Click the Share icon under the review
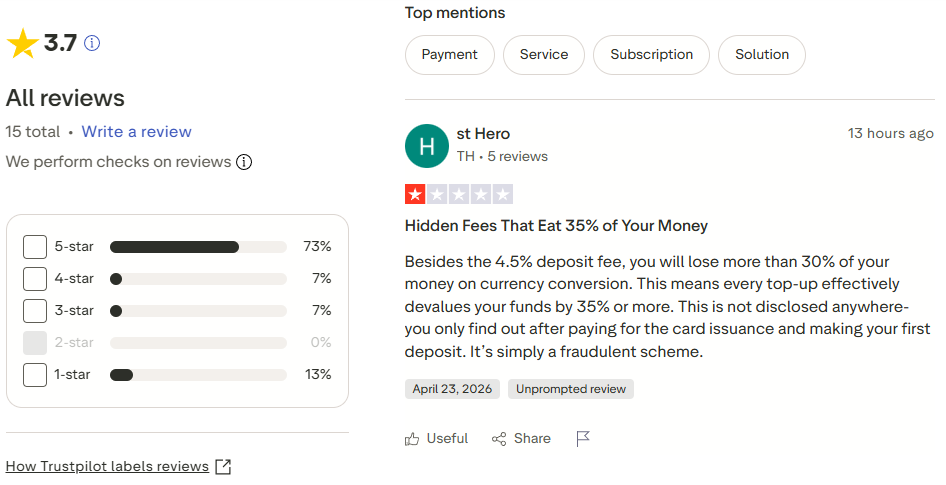 pos(500,439)
